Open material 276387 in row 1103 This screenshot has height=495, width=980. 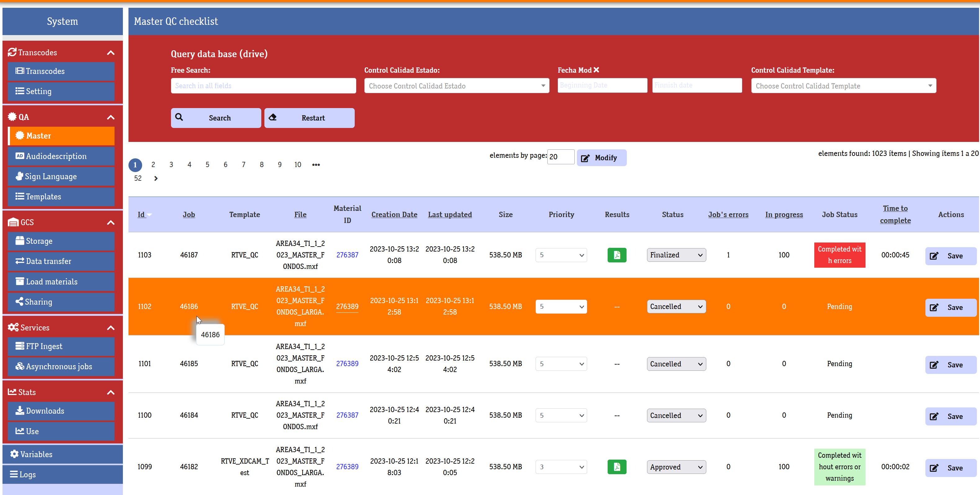coord(347,255)
